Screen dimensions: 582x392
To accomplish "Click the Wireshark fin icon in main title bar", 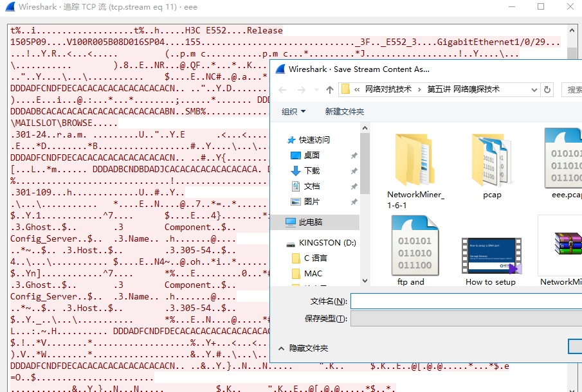I will tap(10, 6).
